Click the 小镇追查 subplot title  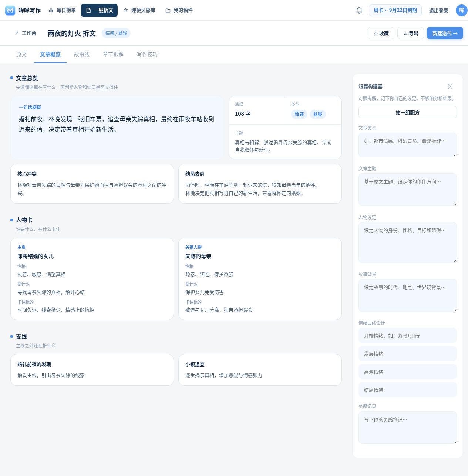coord(195,364)
